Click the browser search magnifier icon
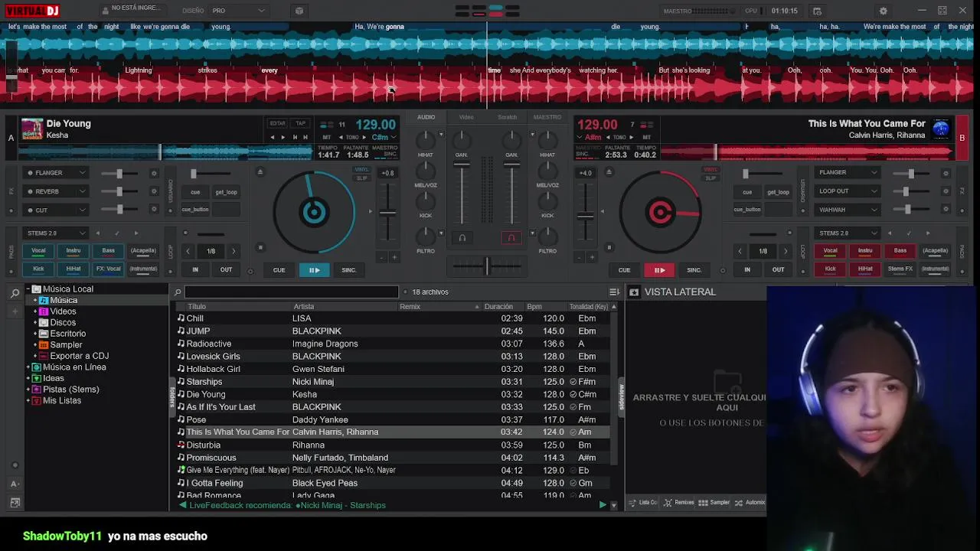This screenshot has width=980, height=551. [x=178, y=292]
